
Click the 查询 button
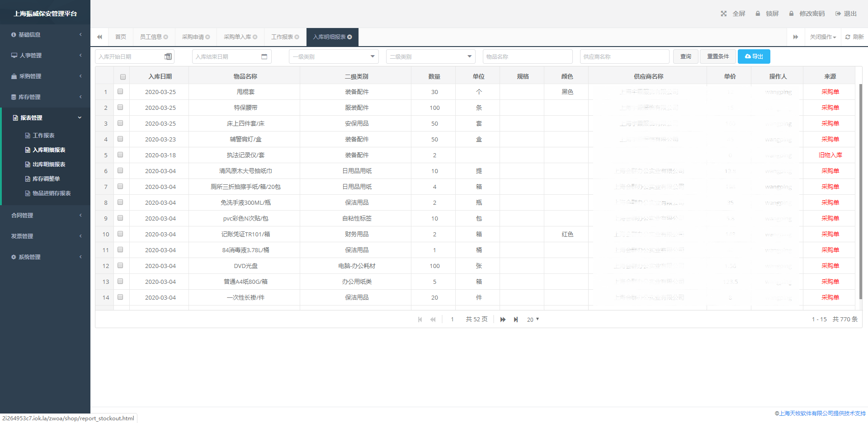coord(685,56)
